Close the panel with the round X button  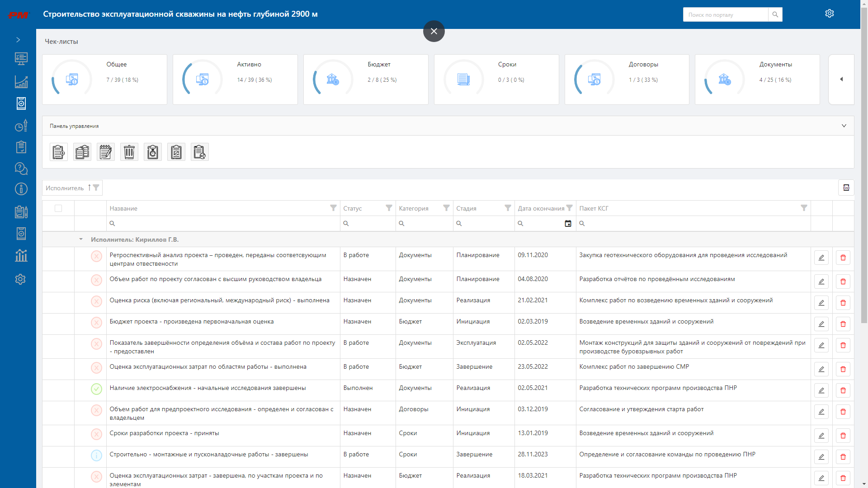(x=434, y=31)
